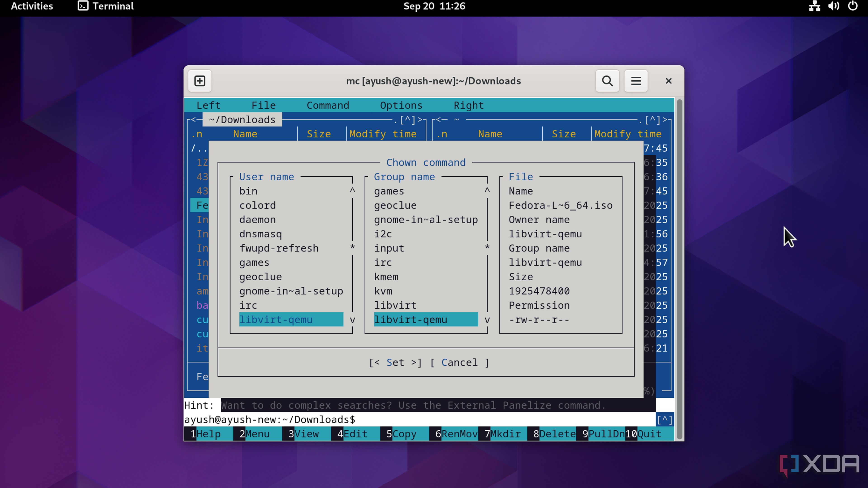Screen dimensions: 868x488
Task: Click the 8Delete function key button
Action: [x=552, y=434]
